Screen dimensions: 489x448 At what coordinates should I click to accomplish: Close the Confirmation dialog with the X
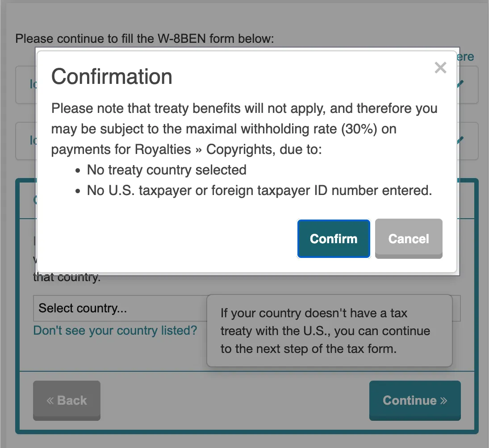[x=440, y=68]
